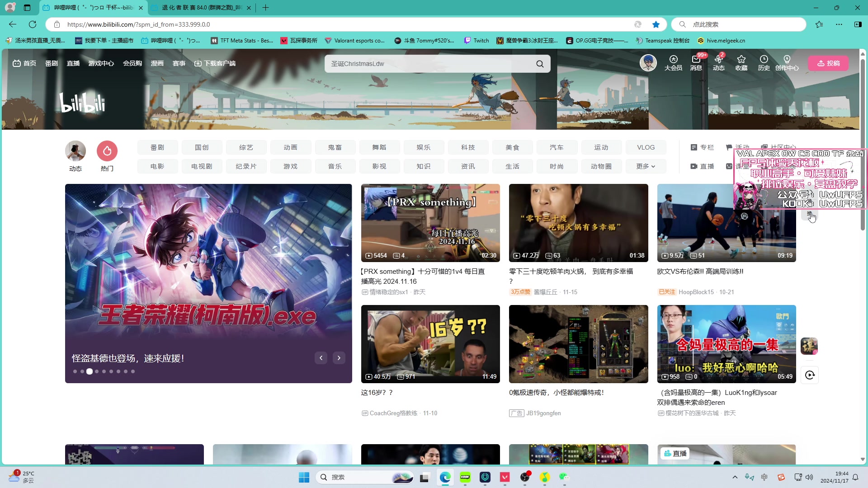Expand the 更多 categories dropdown

tap(646, 166)
